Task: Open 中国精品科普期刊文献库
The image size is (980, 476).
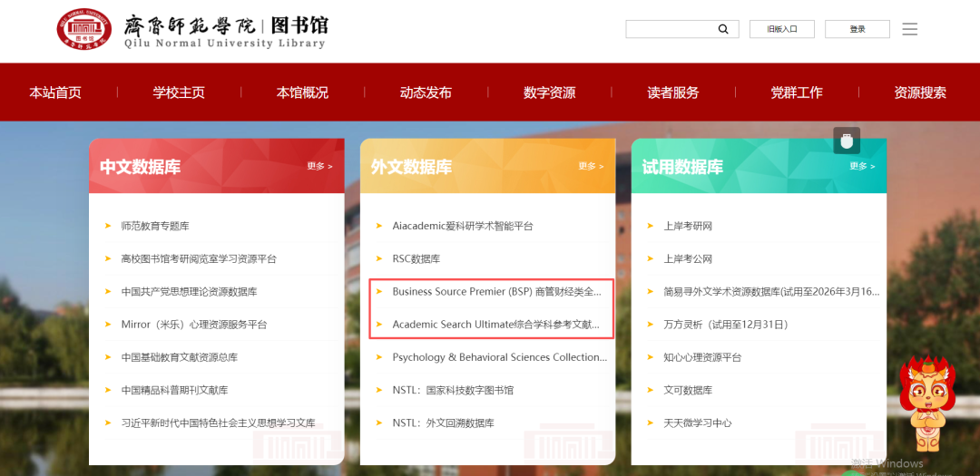Action: point(174,391)
